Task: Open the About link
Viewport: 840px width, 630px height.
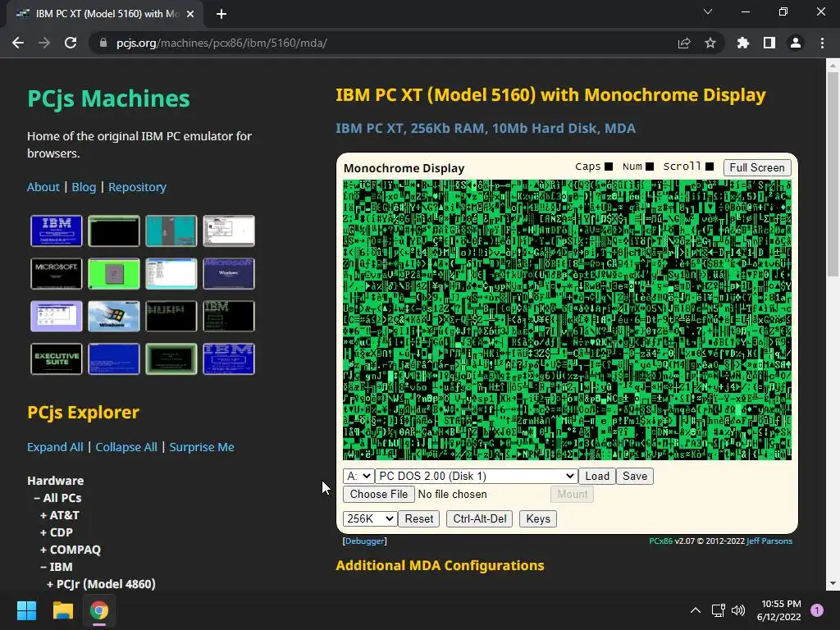Action: click(43, 187)
